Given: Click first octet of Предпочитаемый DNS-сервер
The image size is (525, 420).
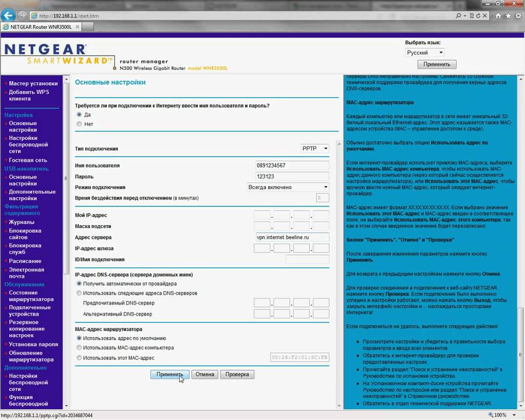Looking at the screenshot, I should click(262, 303).
